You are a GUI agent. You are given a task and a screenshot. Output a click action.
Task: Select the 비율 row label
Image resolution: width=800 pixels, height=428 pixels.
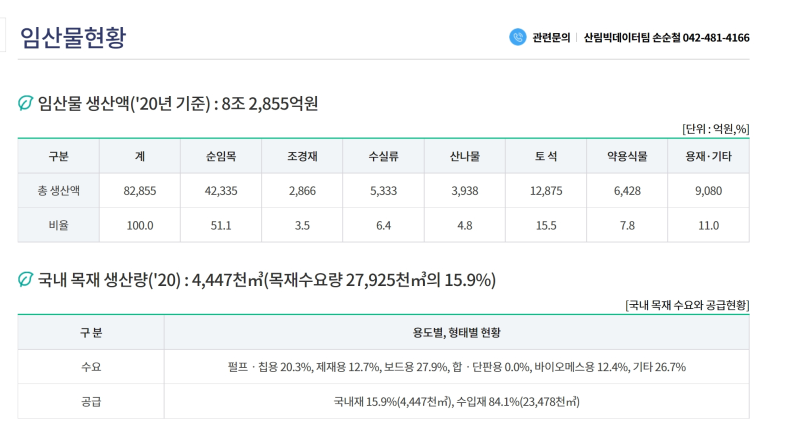(58, 225)
